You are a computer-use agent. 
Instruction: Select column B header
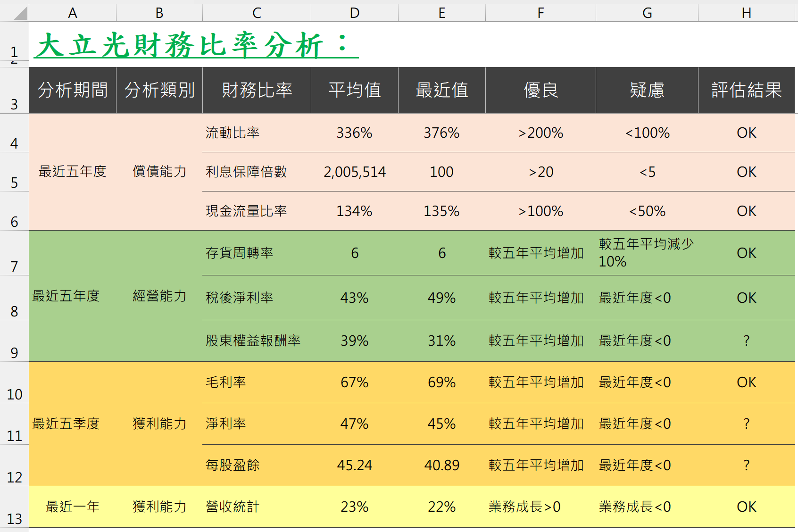click(159, 13)
